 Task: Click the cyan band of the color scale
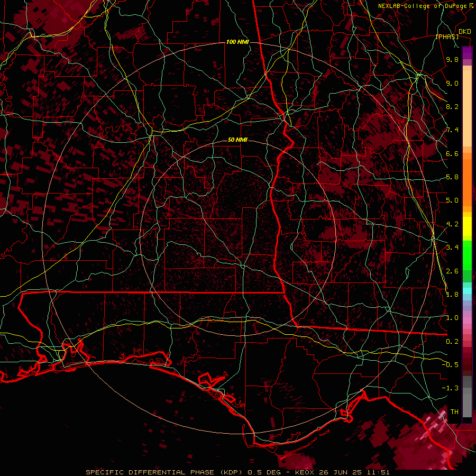(467, 291)
